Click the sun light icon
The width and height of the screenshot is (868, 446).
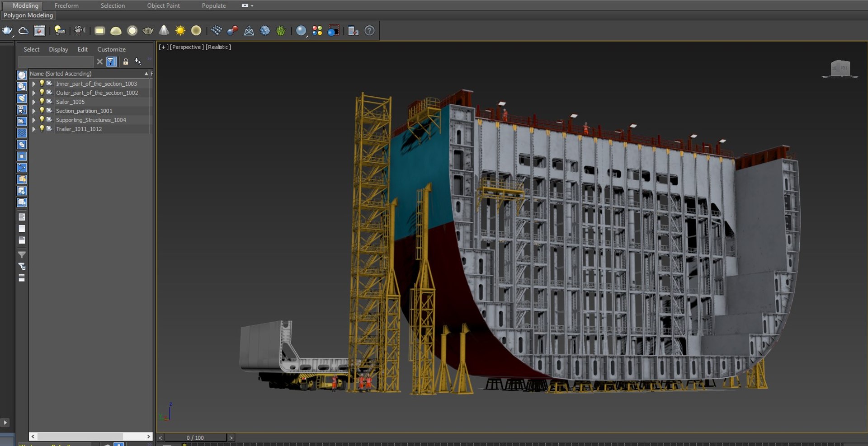click(x=180, y=31)
